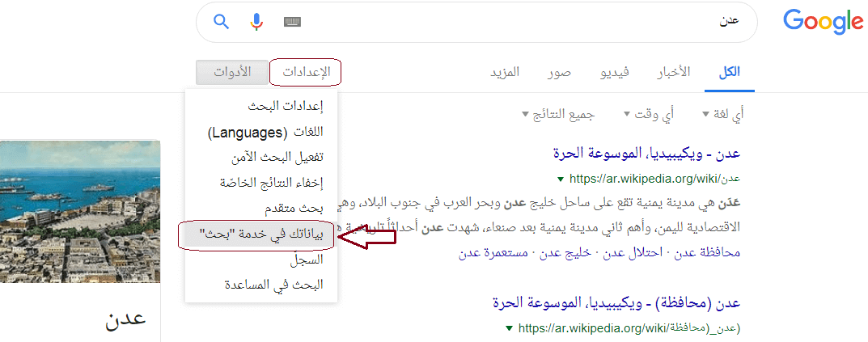The height and width of the screenshot is (342, 868).
Task: Click the first result URL ar.wikipedia.org/wiki/عدن
Action: 655,179
